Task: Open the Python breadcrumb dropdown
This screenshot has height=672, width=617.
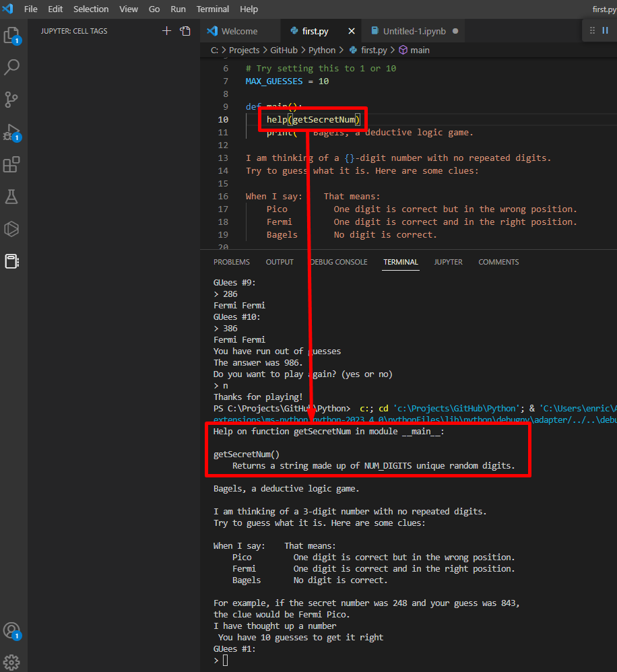Action: pyautogui.click(x=322, y=50)
